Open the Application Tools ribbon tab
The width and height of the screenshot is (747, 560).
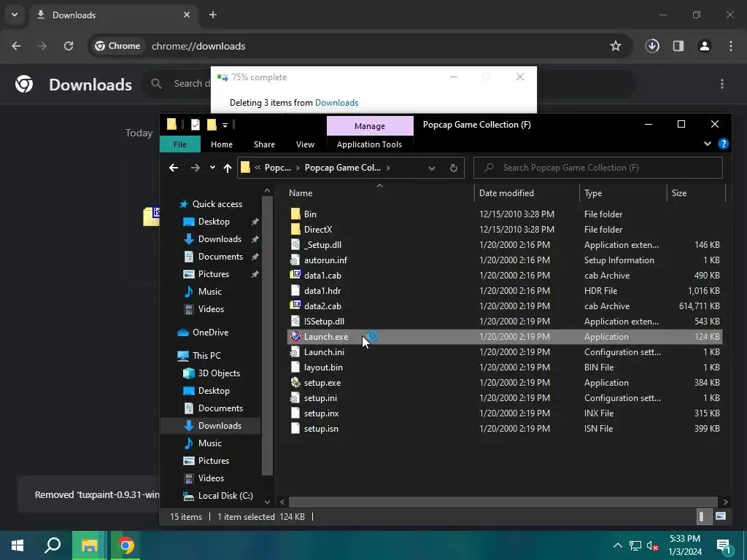click(x=369, y=144)
